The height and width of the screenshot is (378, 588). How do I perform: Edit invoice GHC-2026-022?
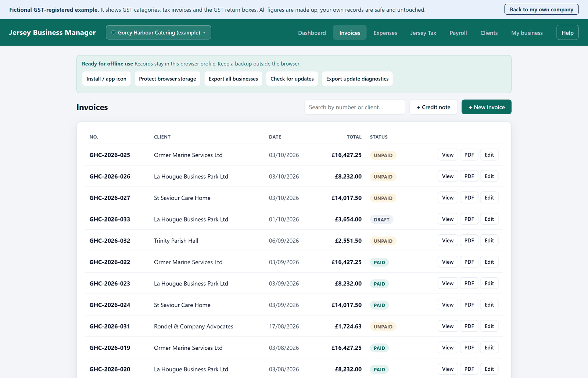[489, 262]
